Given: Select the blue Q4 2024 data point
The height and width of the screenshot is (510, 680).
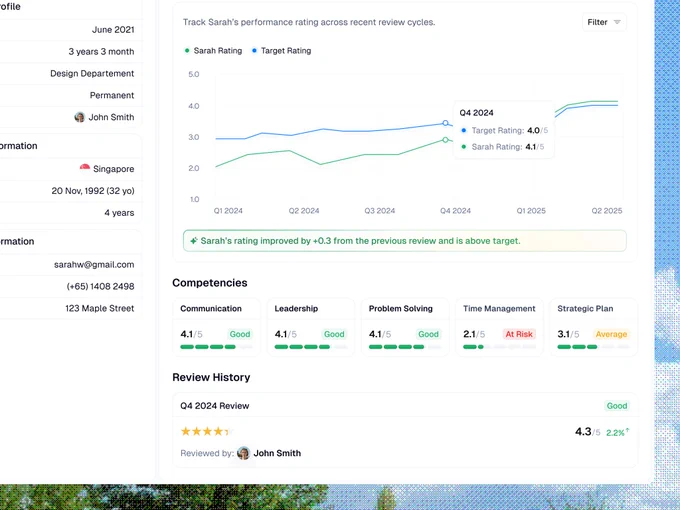Looking at the screenshot, I should (x=445, y=123).
